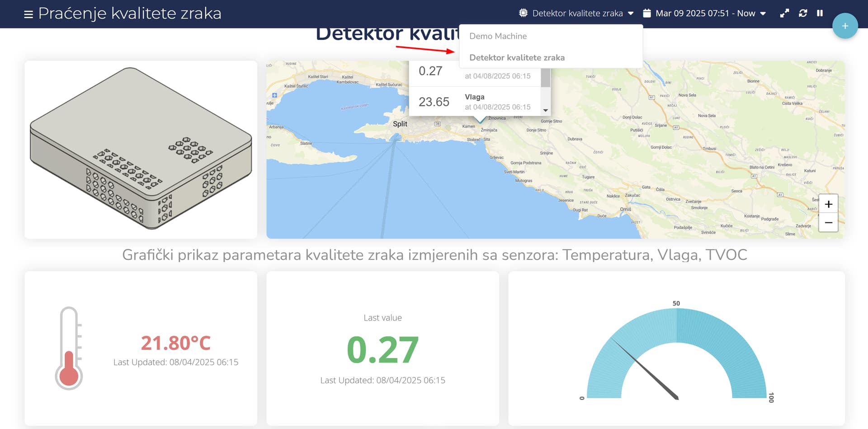This screenshot has height=429, width=868.
Task: Click the 0.27 value in map popup
Action: point(430,71)
